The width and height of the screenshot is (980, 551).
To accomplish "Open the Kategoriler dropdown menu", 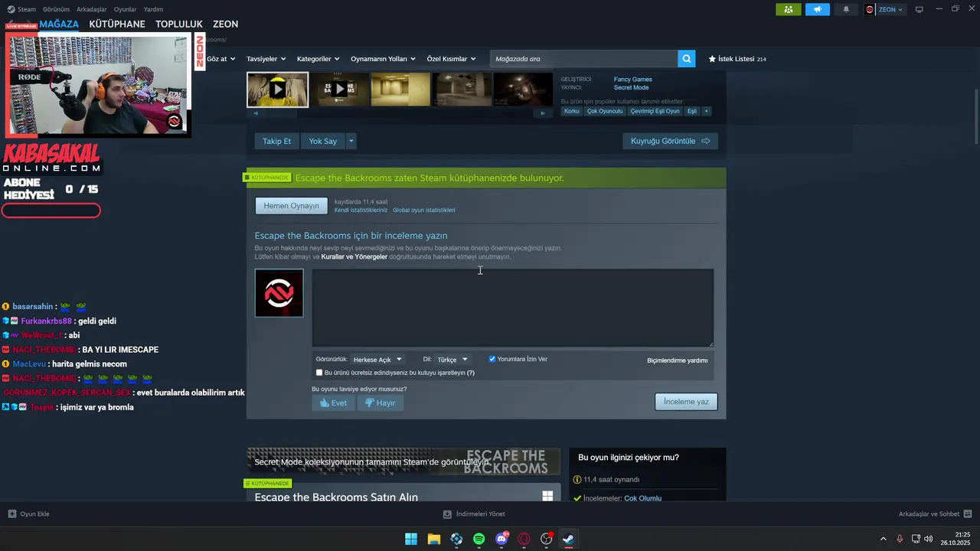I will [x=318, y=59].
